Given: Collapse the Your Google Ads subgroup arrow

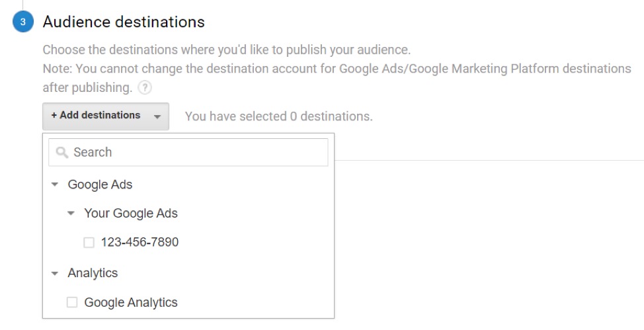Looking at the screenshot, I should (x=71, y=214).
